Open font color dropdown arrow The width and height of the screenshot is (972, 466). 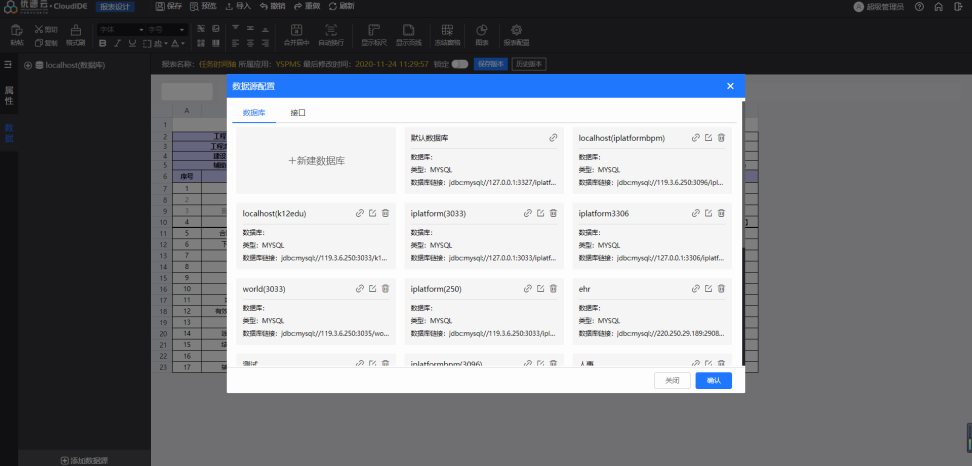pos(183,43)
